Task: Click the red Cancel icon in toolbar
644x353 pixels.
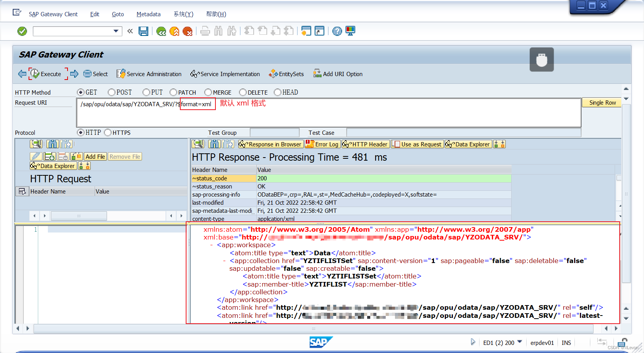Action: pyautogui.click(x=188, y=31)
